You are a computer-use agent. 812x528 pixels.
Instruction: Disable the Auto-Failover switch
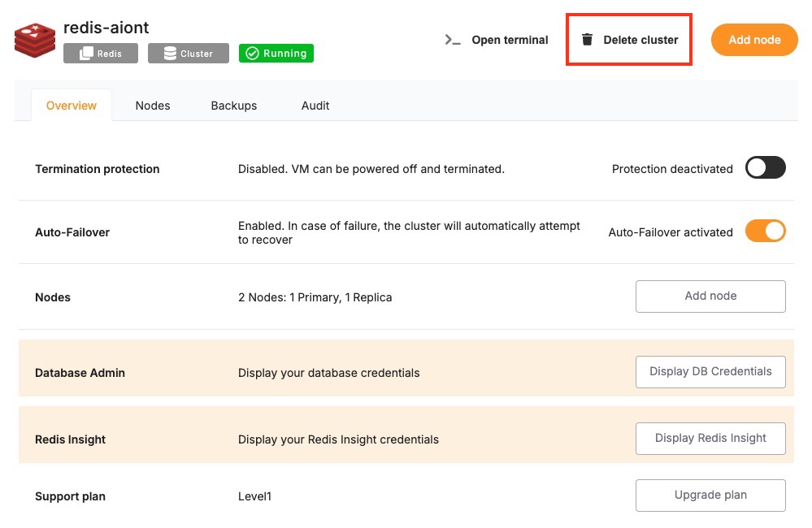click(765, 232)
